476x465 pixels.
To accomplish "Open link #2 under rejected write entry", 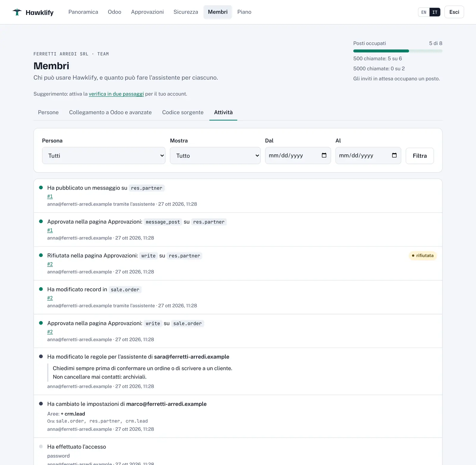I will (50, 264).
